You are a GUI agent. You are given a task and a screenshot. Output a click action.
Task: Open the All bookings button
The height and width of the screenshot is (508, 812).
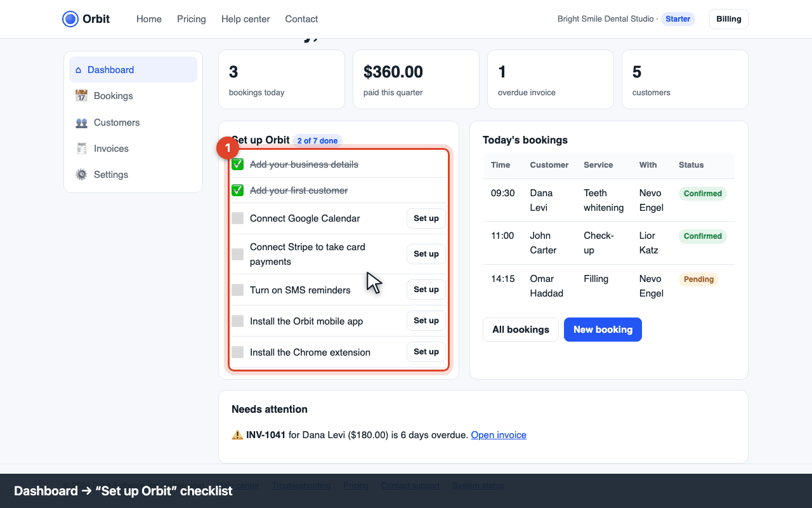521,330
